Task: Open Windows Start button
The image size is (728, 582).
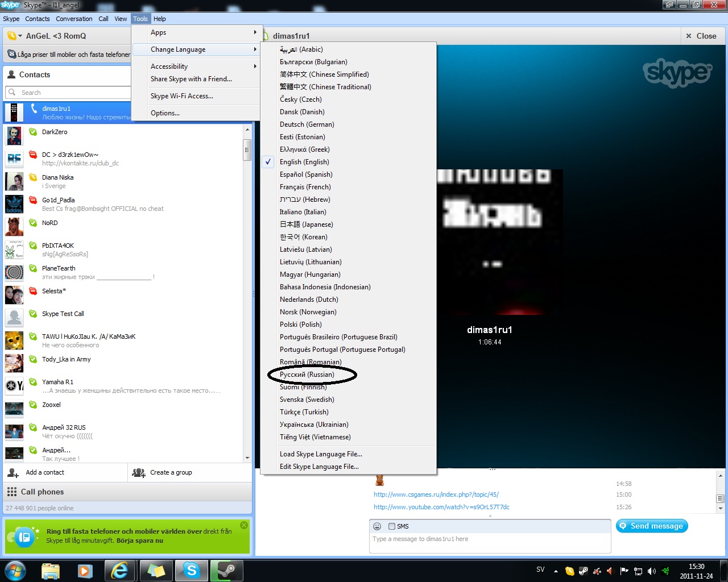Action: [15, 570]
